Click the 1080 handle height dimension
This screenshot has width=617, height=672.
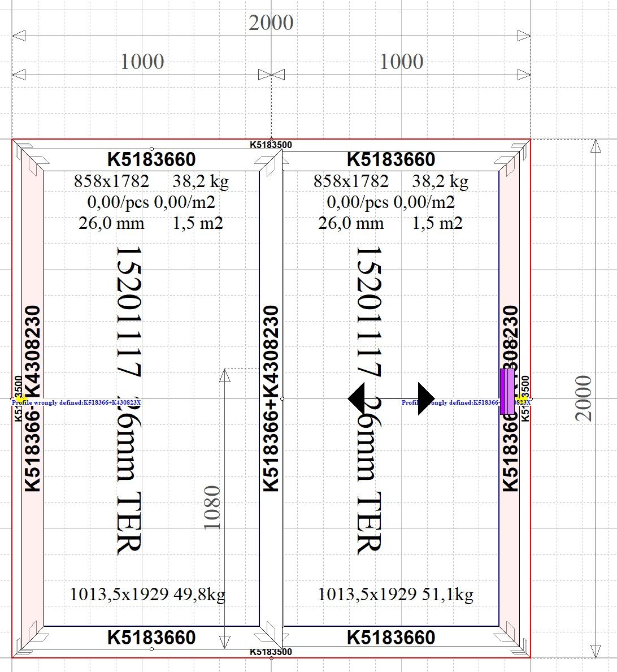[x=212, y=507]
